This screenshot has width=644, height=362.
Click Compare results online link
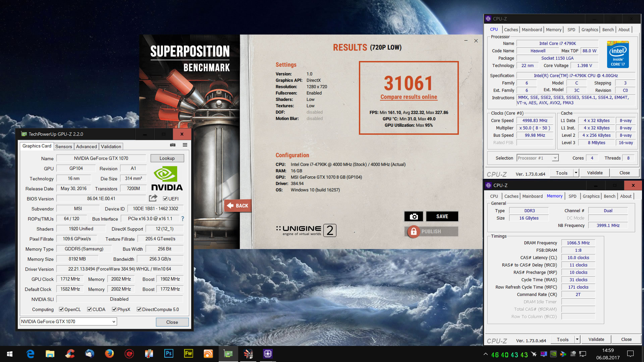409,97
